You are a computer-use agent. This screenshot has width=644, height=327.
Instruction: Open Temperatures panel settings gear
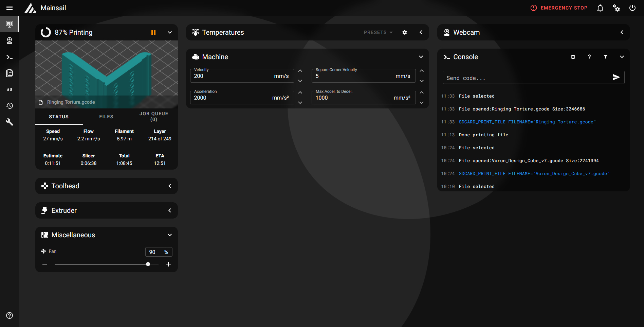tap(405, 32)
